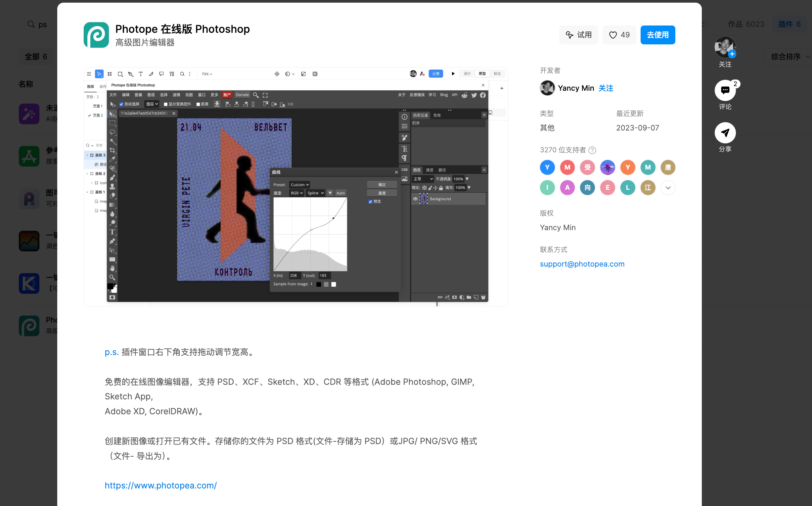Open the 滤镜 menu in Photopea
Image resolution: width=812 pixels, height=506 pixels.
click(x=176, y=95)
